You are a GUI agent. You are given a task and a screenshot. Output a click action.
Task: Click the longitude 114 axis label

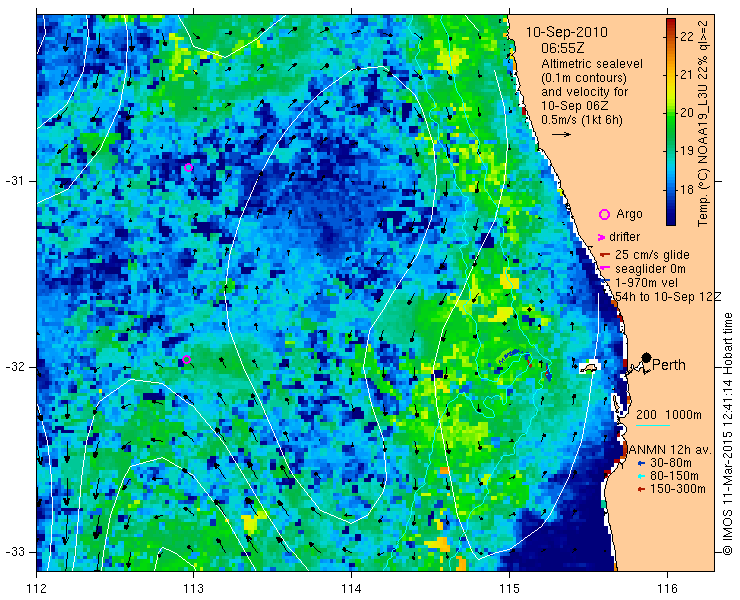(x=351, y=589)
